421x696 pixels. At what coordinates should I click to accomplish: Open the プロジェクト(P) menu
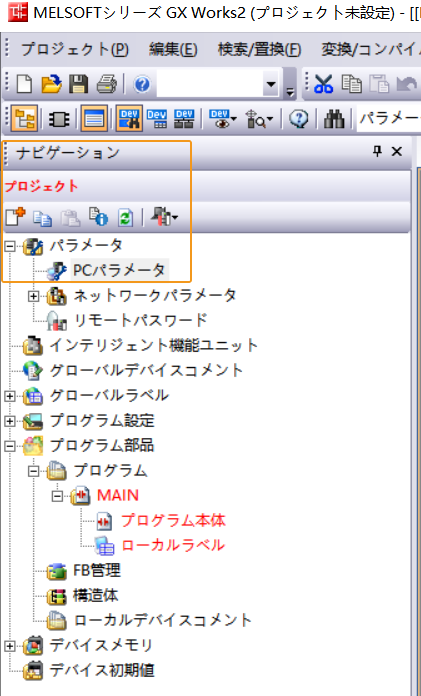coord(75,49)
